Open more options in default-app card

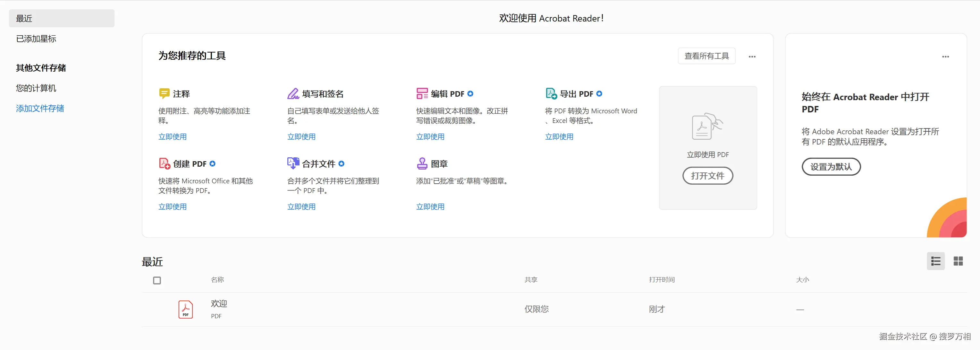[x=945, y=57]
